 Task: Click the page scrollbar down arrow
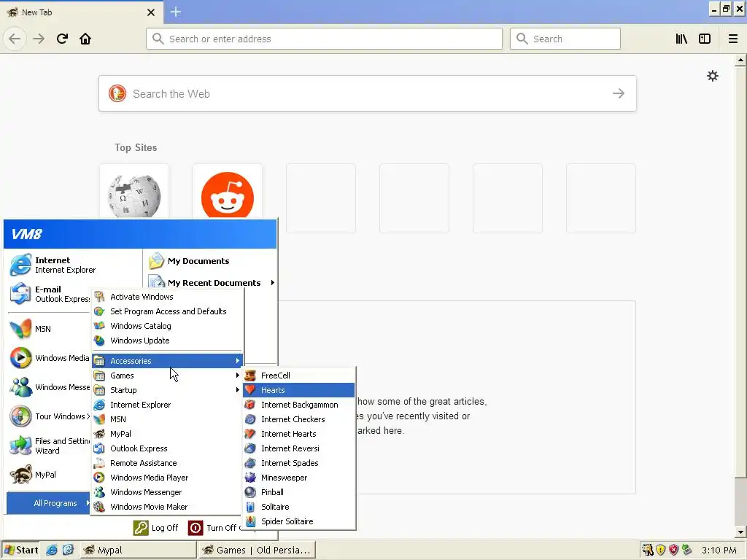point(740,532)
